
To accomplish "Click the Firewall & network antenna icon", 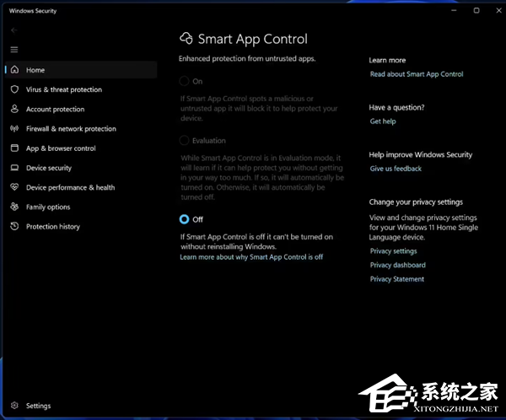I will (14, 128).
